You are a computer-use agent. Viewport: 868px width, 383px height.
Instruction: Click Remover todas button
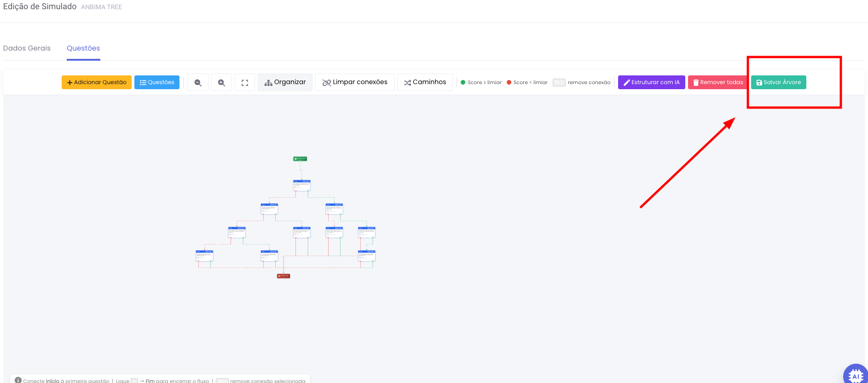pyautogui.click(x=718, y=82)
